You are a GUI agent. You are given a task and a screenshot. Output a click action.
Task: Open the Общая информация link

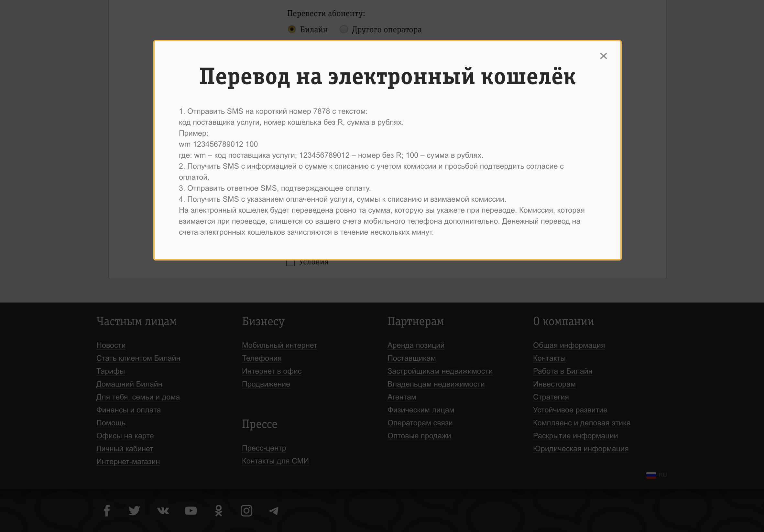[569, 345]
